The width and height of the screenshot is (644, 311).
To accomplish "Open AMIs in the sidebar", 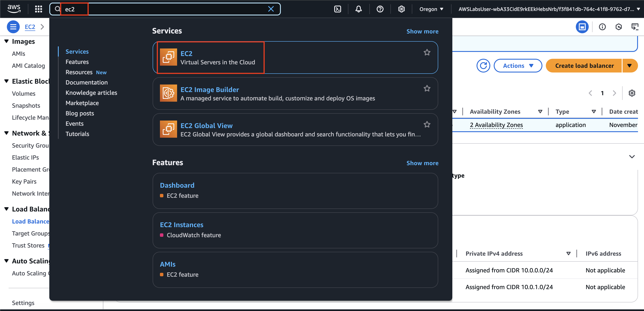I will (x=18, y=54).
